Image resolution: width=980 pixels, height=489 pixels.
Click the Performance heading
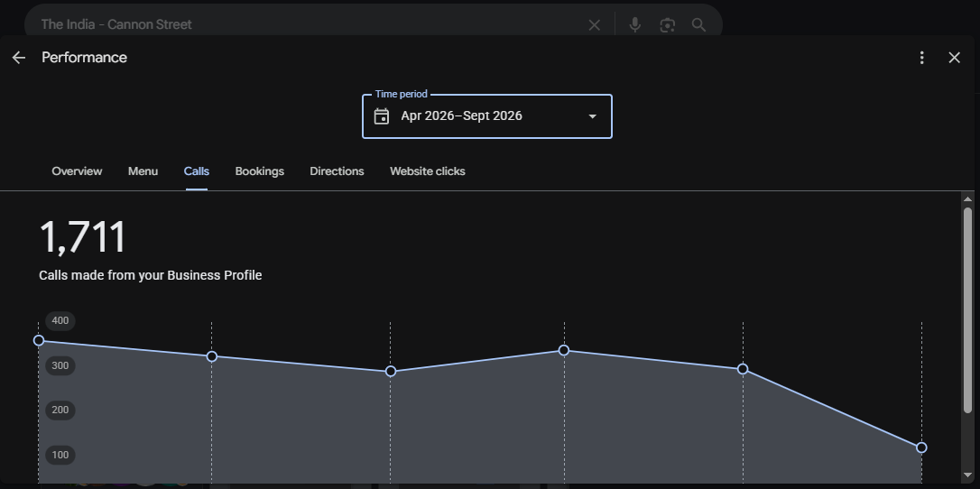click(x=85, y=58)
